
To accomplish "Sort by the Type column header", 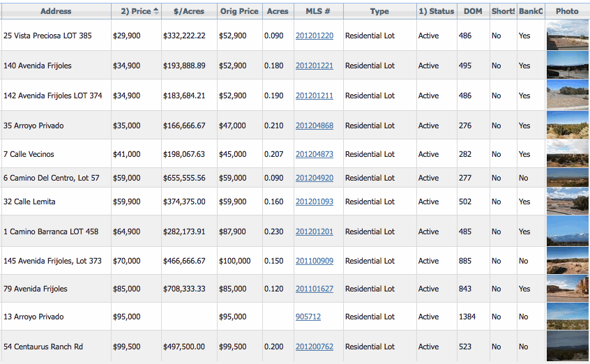I will click(379, 11).
